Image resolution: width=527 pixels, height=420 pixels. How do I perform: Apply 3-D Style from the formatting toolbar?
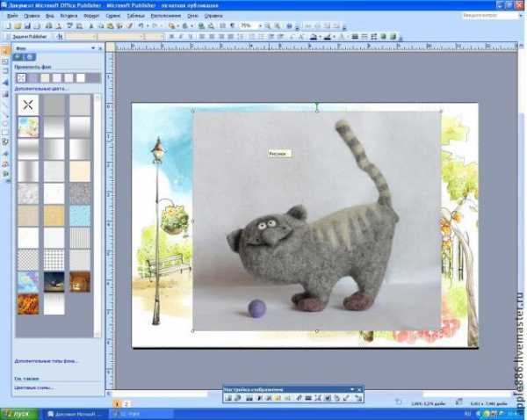point(393,37)
